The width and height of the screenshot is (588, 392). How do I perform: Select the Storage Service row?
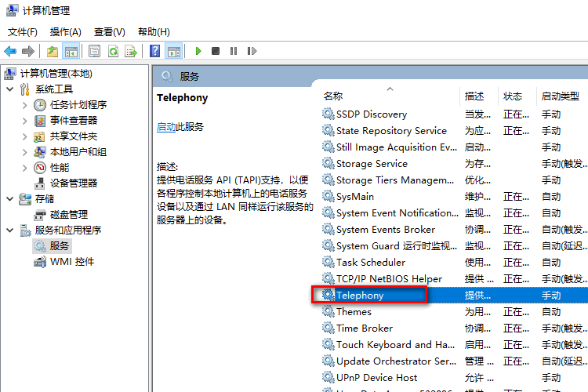coord(455,164)
